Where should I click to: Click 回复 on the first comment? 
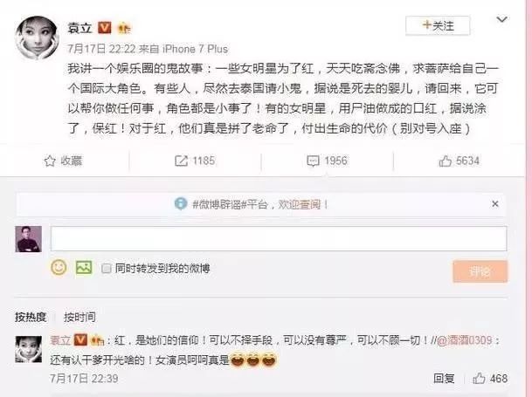[444, 379]
